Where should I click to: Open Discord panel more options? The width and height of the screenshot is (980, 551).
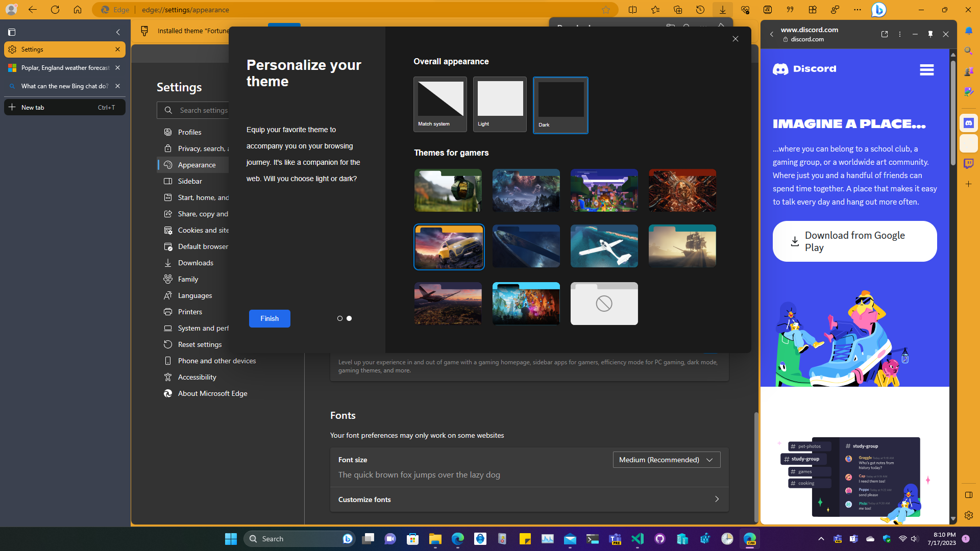tap(900, 34)
